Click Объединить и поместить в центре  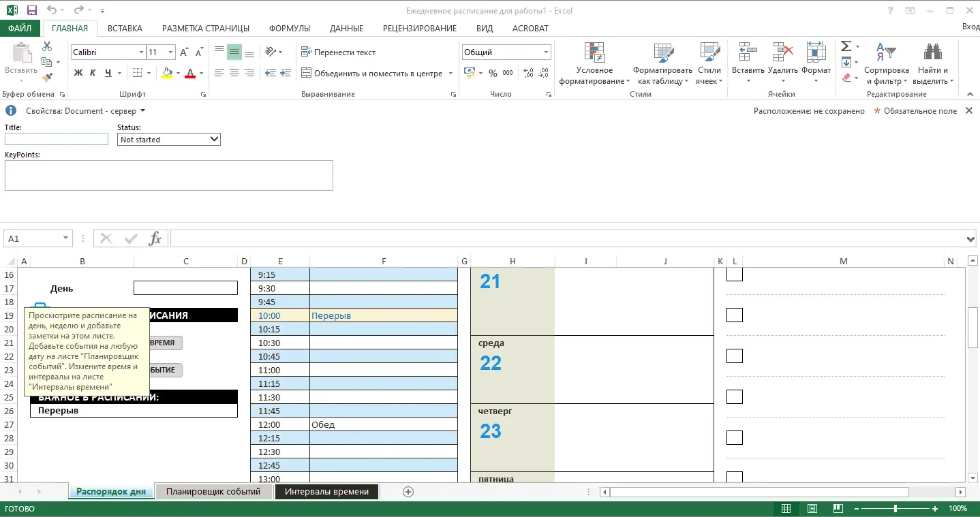(x=371, y=73)
